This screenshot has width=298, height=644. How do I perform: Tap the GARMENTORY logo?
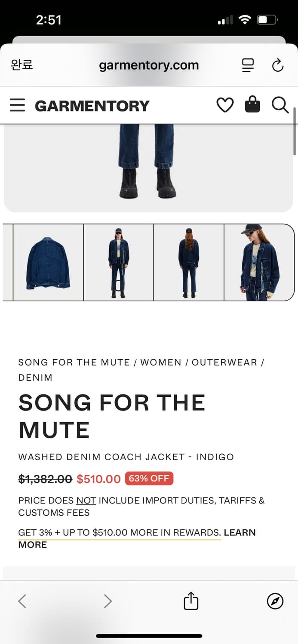click(x=92, y=106)
